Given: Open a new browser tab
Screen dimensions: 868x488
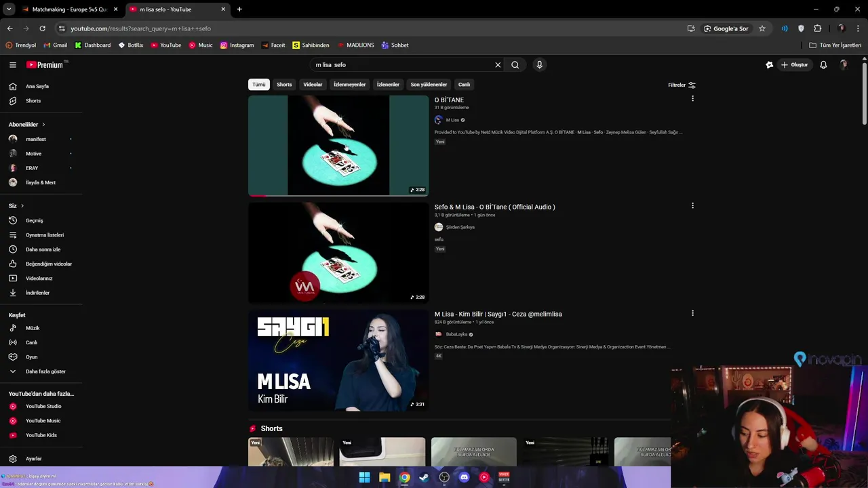Looking at the screenshot, I should tap(239, 9).
